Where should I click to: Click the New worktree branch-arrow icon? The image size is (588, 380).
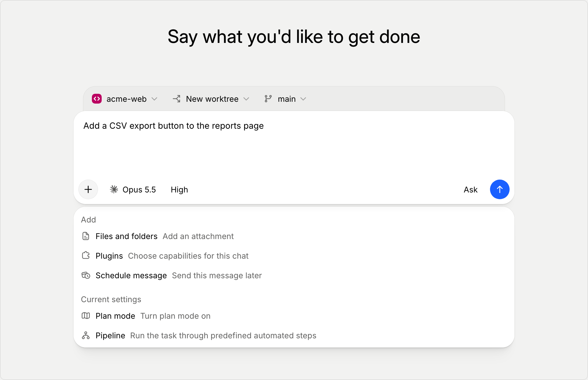[x=177, y=99]
